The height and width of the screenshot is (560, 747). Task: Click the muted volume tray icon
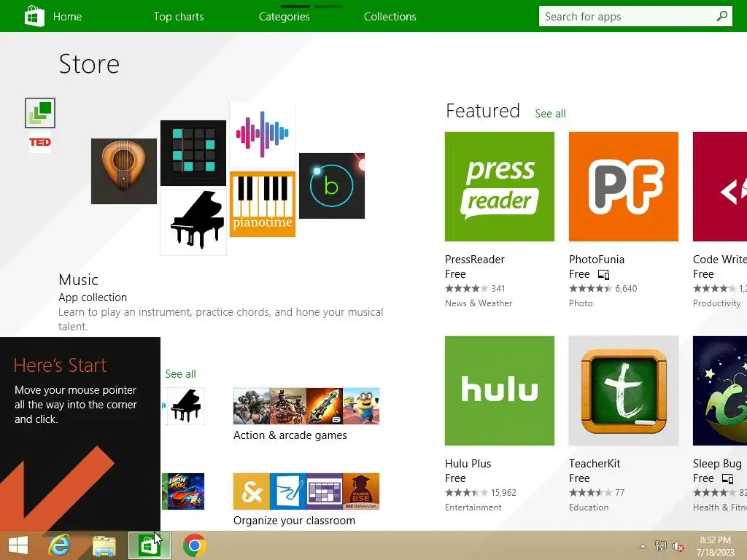coord(678,546)
